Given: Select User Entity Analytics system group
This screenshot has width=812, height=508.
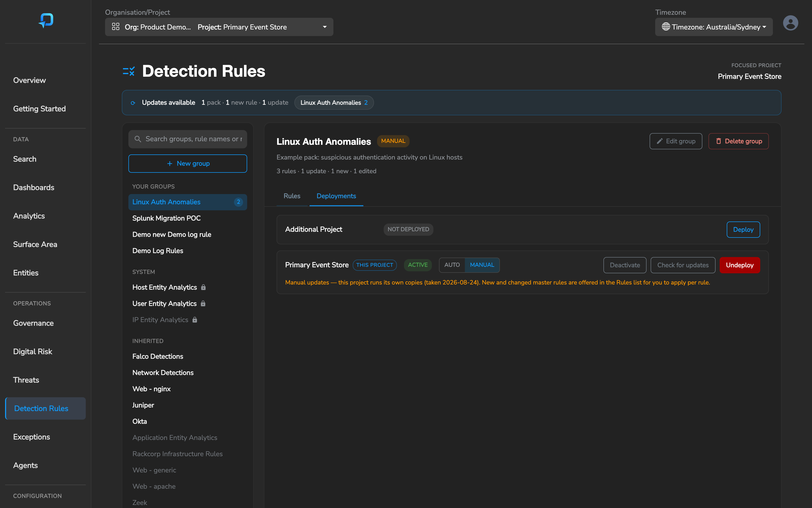Looking at the screenshot, I should click(x=188, y=303).
